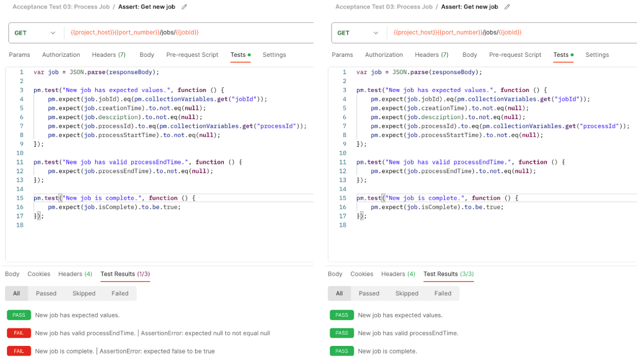Open Cookies response tab in left panel
Screen dimensions: 644x362
click(39, 274)
